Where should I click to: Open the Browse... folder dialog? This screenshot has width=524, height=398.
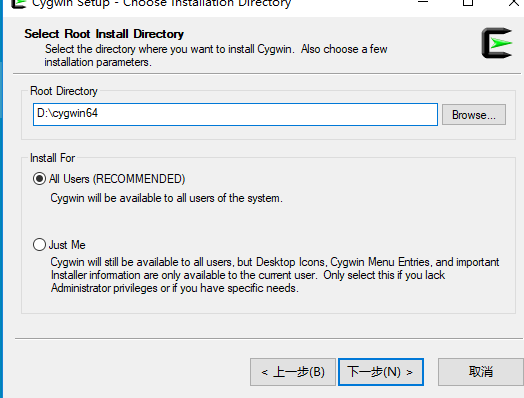tap(474, 115)
